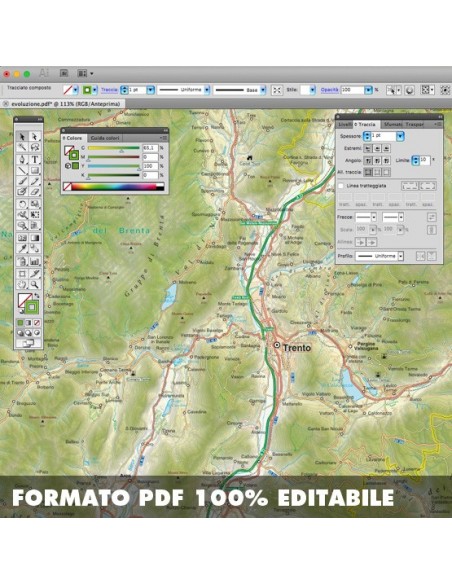
Task: Select the Colore panel tab
Action: pyautogui.click(x=74, y=138)
